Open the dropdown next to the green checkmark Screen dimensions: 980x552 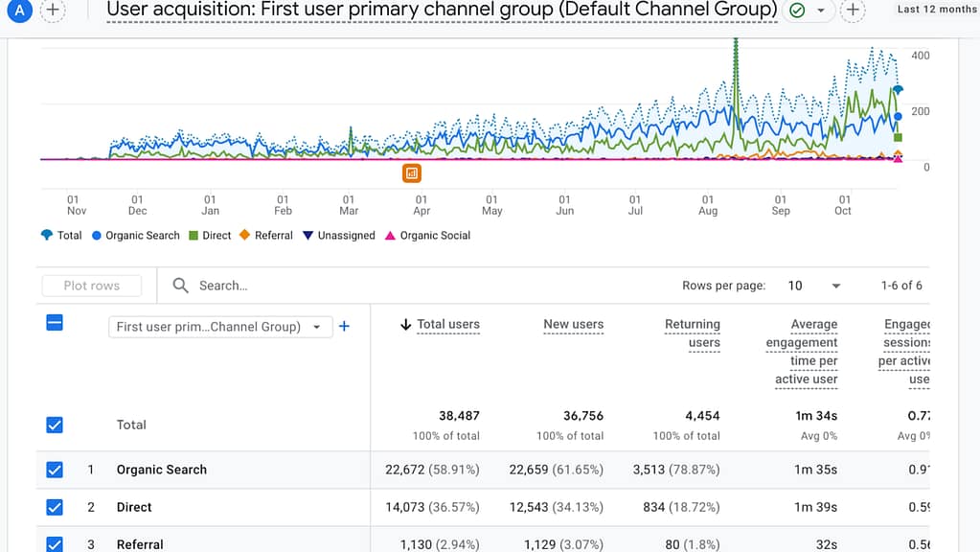(x=820, y=10)
